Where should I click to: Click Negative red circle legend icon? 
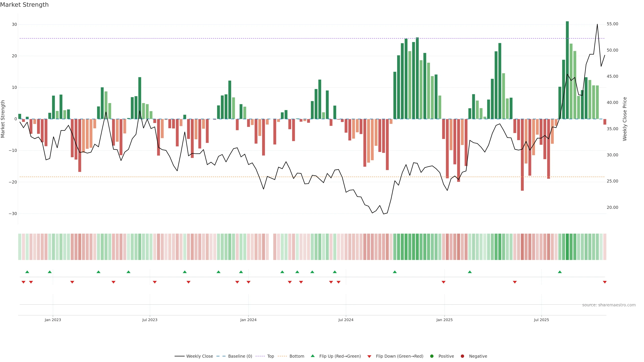pos(462,356)
